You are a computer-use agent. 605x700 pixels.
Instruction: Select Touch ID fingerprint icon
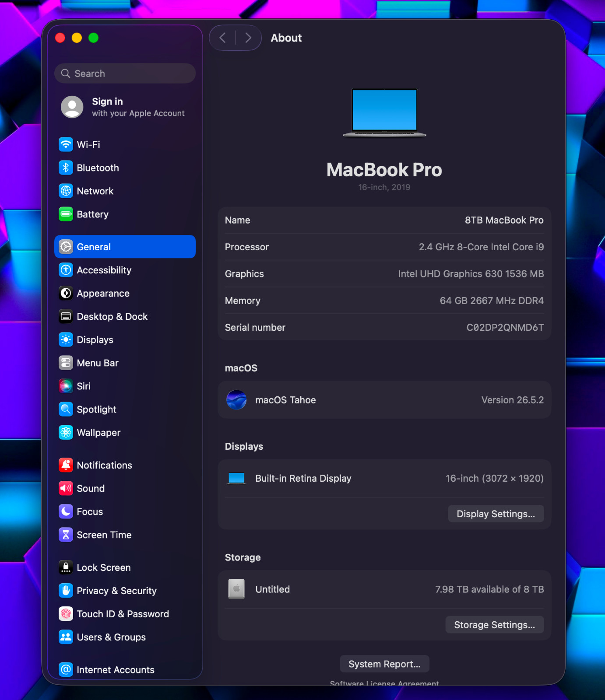(x=66, y=614)
